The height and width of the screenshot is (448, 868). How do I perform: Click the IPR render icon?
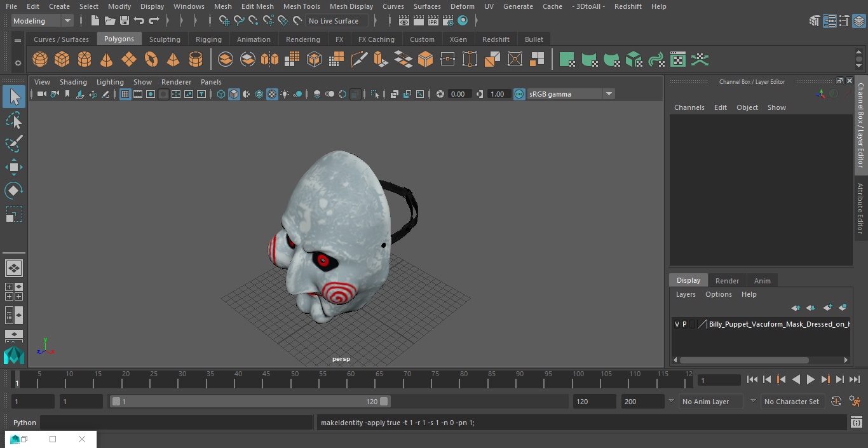point(433,21)
